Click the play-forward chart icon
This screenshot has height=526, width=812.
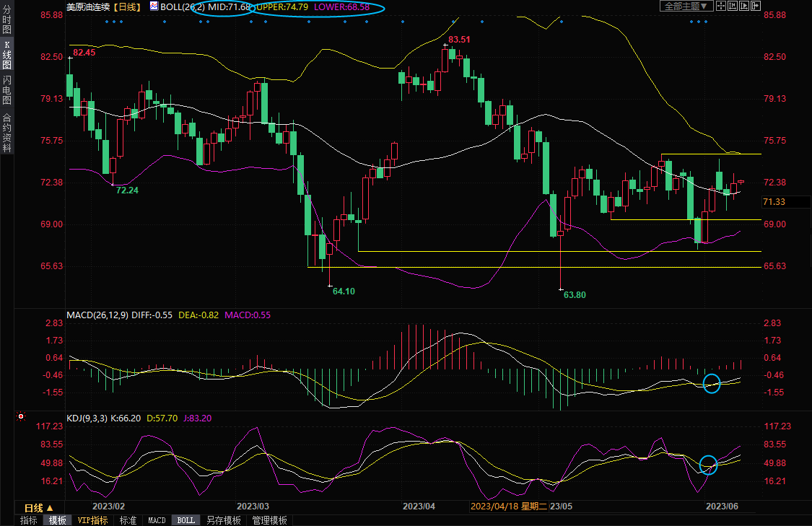[x=744, y=6]
